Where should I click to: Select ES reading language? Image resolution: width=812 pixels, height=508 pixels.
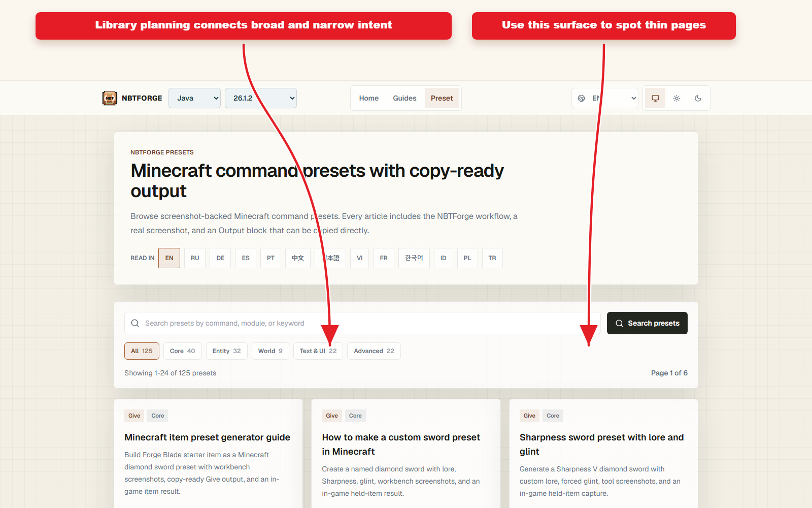246,258
